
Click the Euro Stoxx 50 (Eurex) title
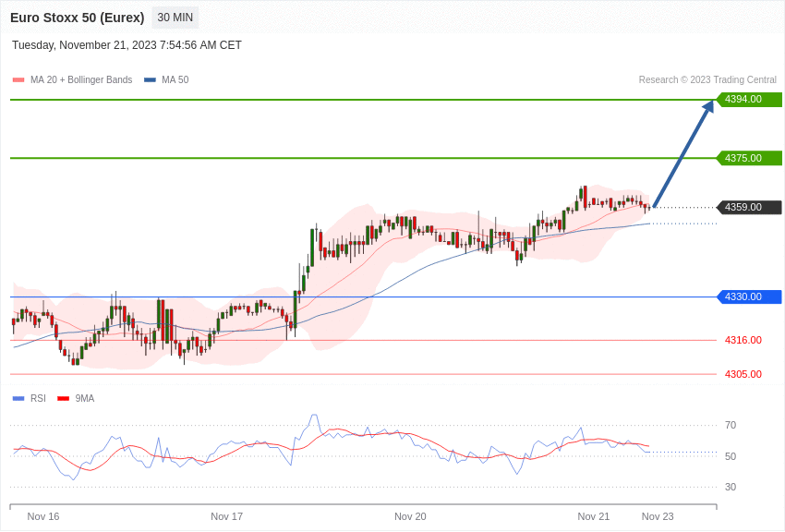coord(77,18)
